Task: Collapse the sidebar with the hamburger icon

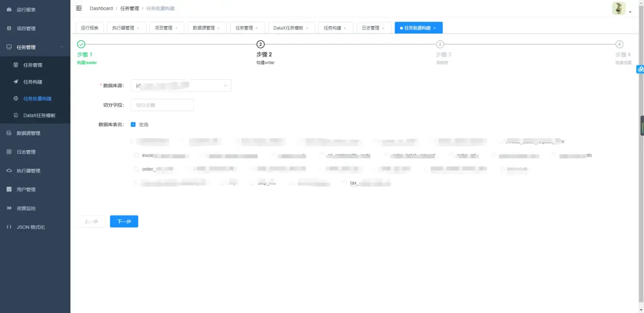Action: coord(79,8)
